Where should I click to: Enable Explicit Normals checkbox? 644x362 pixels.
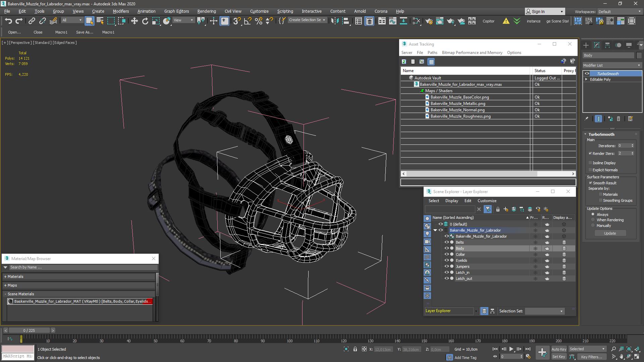590,170
